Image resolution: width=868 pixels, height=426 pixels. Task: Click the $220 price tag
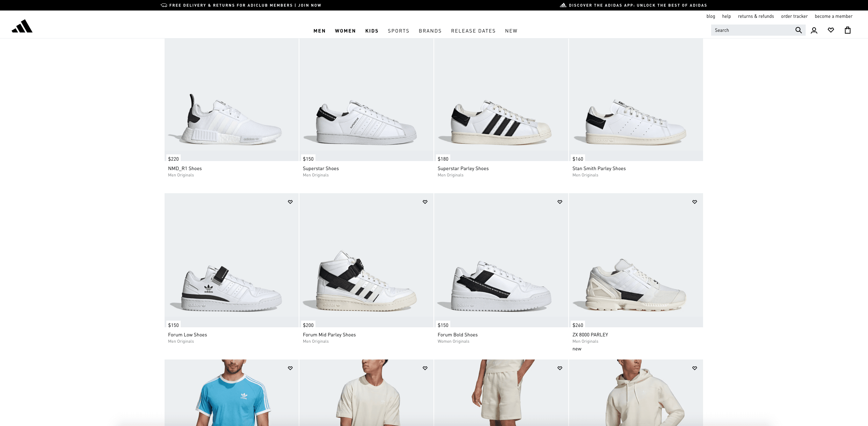click(173, 159)
